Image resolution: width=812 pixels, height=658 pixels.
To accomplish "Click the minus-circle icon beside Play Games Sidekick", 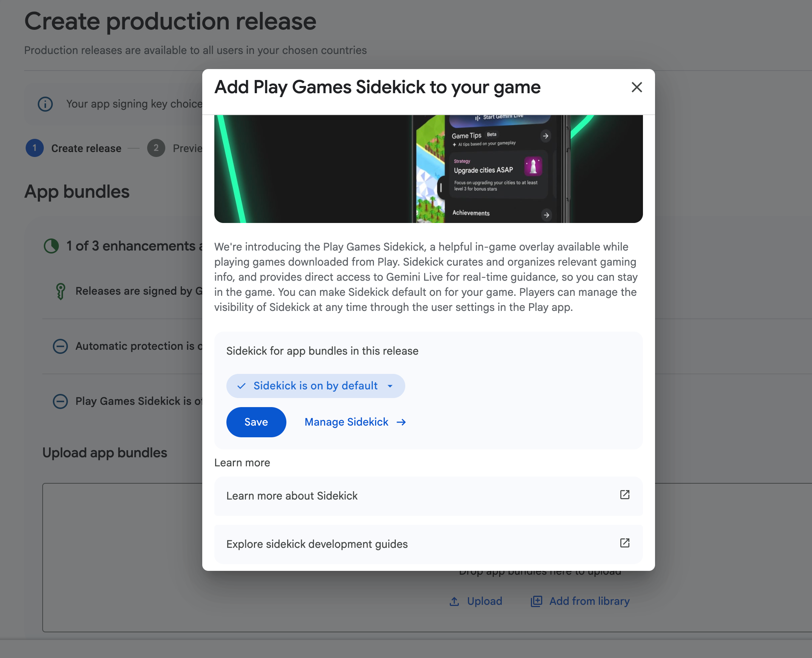I will [60, 401].
